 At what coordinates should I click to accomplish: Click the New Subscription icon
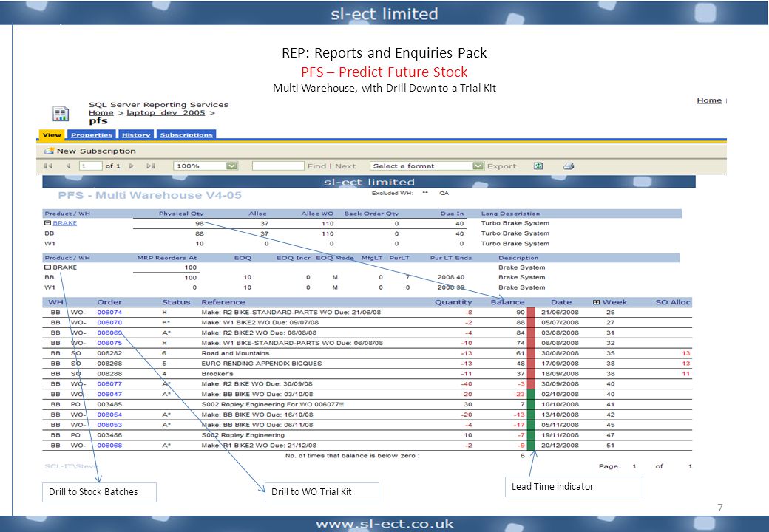[x=49, y=151]
